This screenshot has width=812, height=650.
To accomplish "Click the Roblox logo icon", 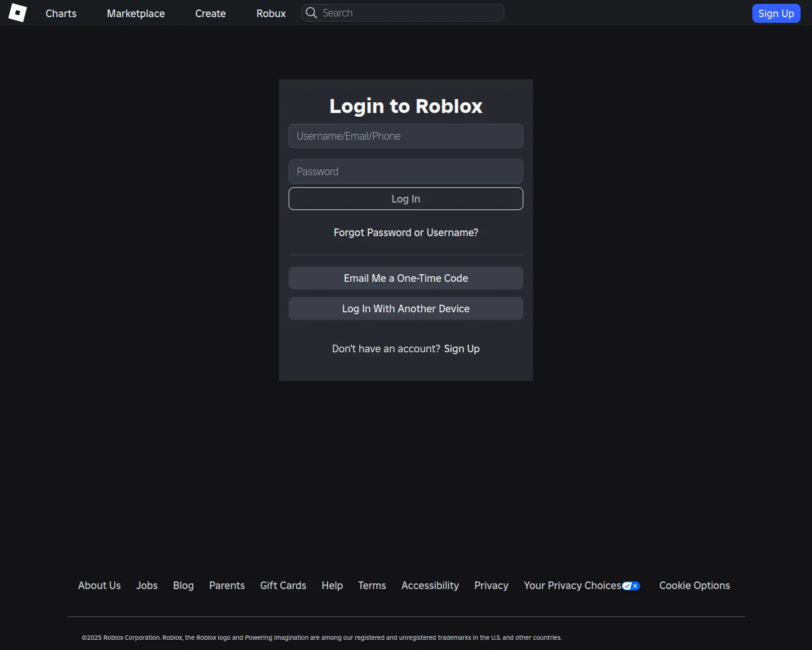I will pos(18,13).
